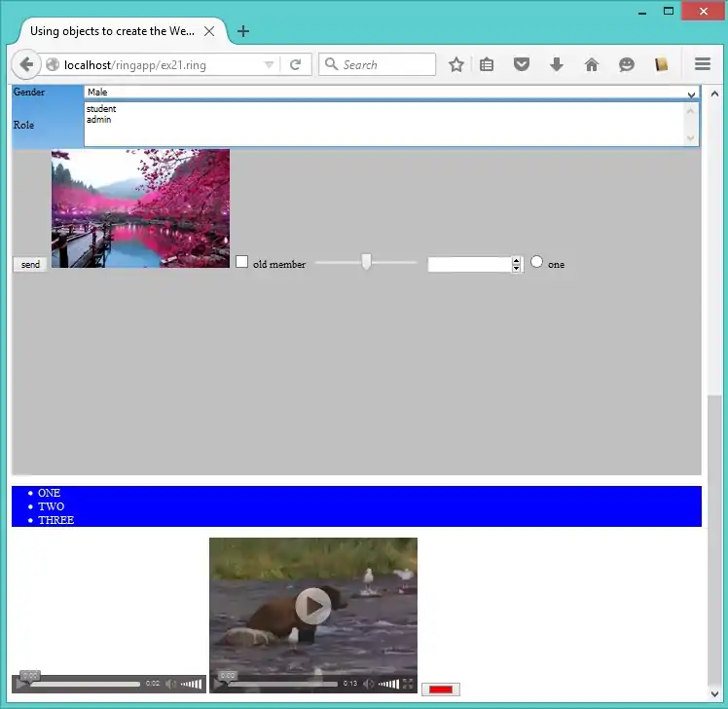Image resolution: width=728 pixels, height=709 pixels.
Task: Select 'admin' in the Role list
Action: [x=99, y=120]
